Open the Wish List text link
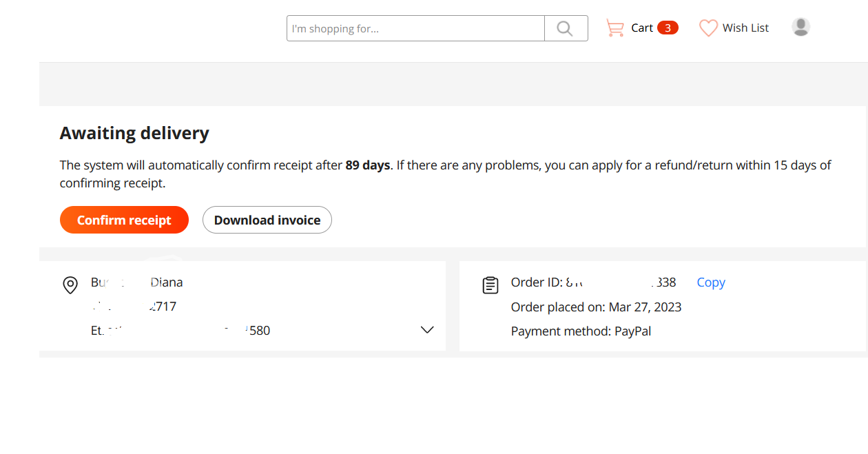The height and width of the screenshot is (454, 868). (745, 28)
